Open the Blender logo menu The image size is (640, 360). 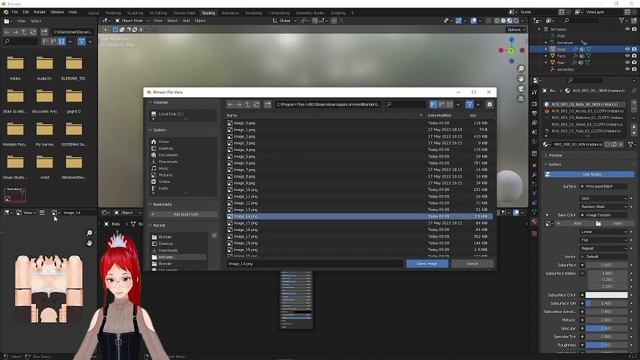6,12
